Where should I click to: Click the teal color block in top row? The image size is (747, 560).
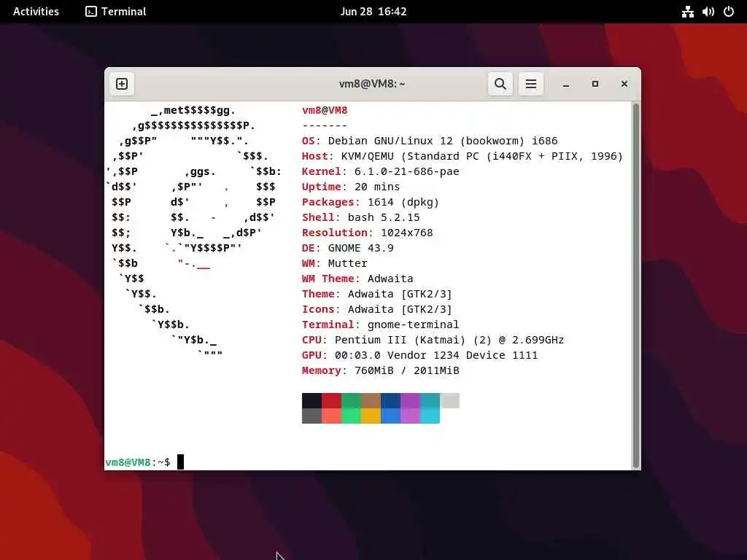point(430,400)
